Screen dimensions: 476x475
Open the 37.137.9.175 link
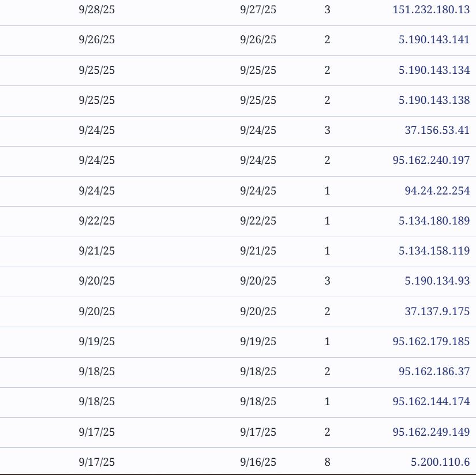click(437, 311)
